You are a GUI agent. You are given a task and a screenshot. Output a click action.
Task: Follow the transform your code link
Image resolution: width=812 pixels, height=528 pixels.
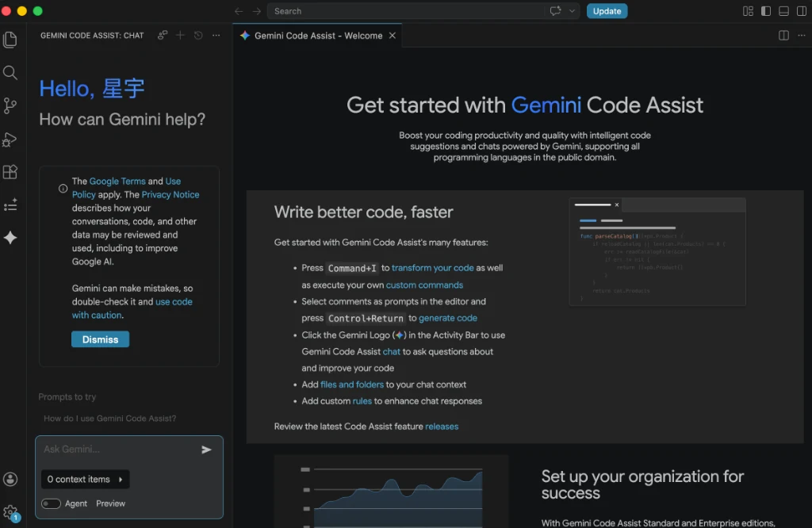click(x=432, y=268)
